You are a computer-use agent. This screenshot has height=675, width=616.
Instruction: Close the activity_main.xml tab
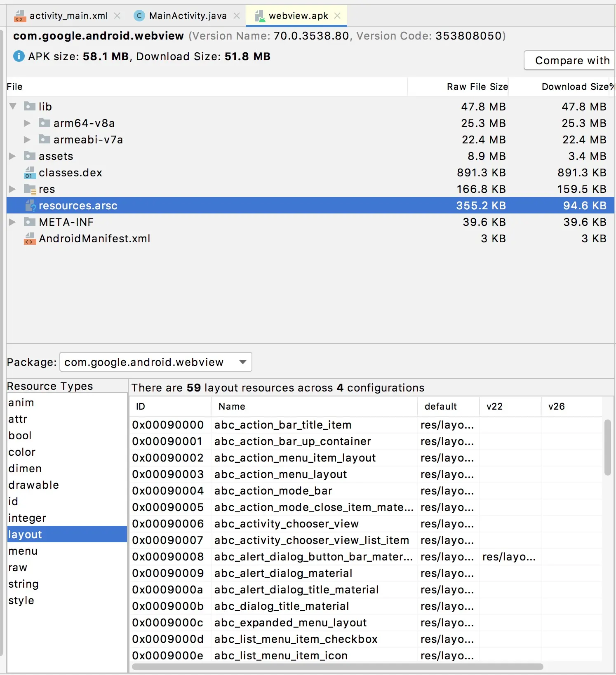117,16
